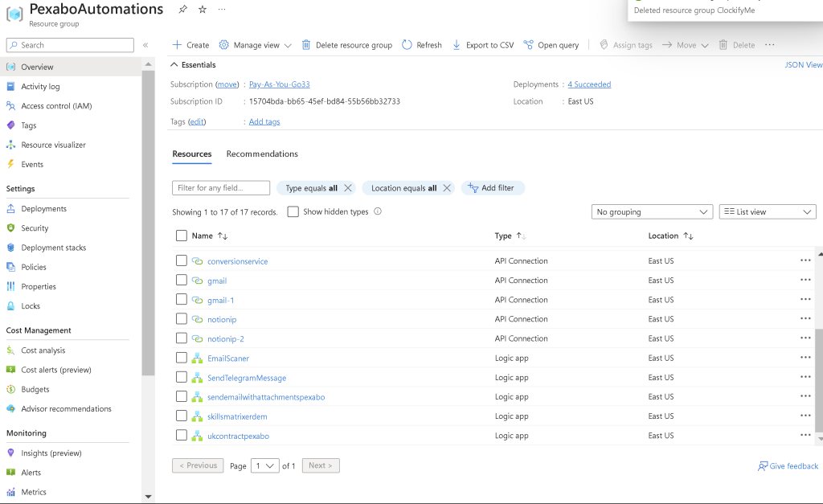The height and width of the screenshot is (504, 823).
Task: Sort by Name column arrows
Action: click(223, 236)
